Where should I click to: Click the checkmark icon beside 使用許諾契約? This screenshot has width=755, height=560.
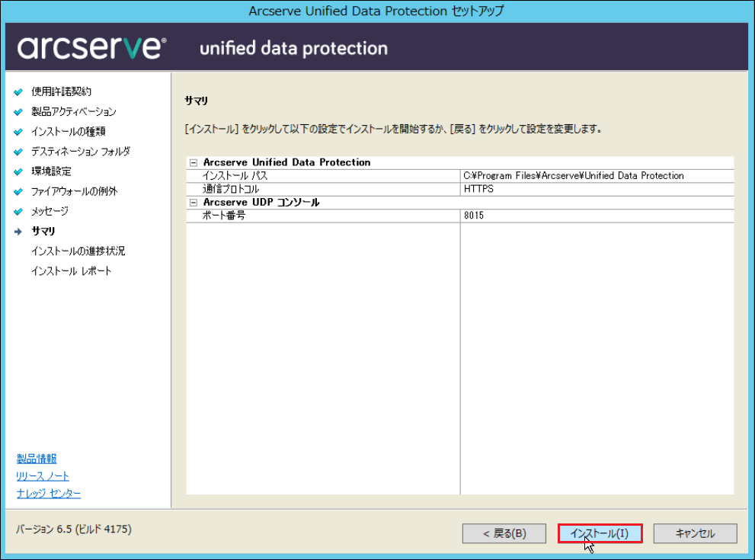coord(18,92)
